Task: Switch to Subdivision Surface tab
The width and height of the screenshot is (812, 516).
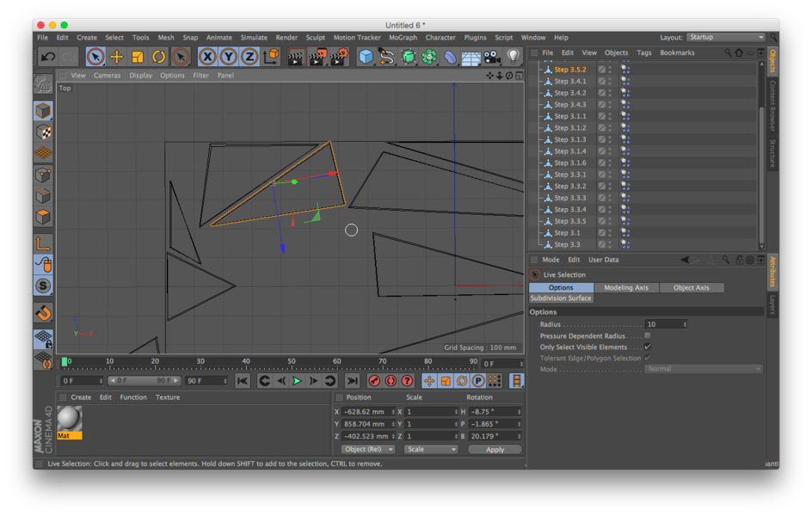Action: pyautogui.click(x=561, y=298)
